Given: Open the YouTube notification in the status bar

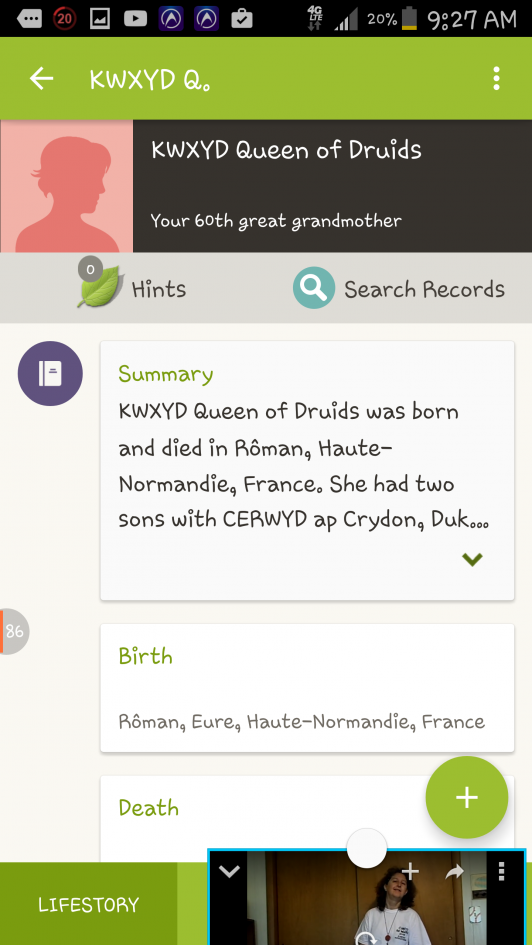Looking at the screenshot, I should tap(136, 19).
